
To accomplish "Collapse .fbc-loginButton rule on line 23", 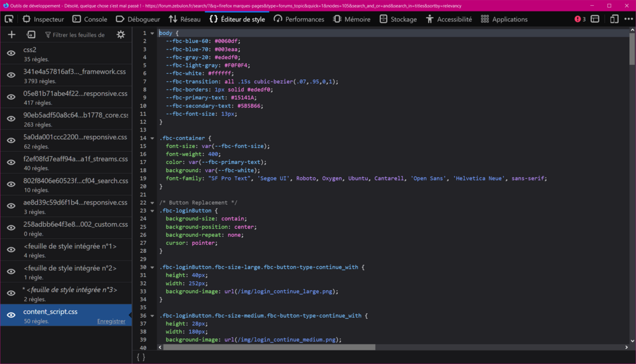I will pos(153,211).
